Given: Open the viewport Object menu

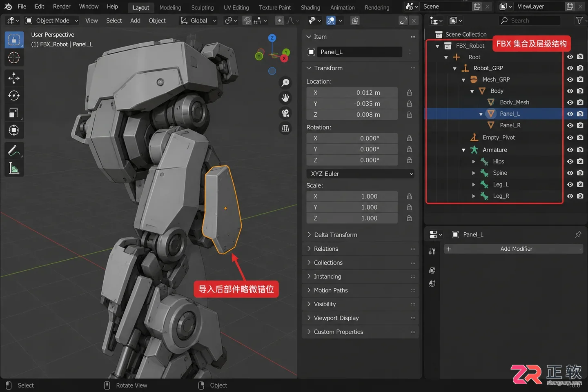Looking at the screenshot, I should 157,20.
